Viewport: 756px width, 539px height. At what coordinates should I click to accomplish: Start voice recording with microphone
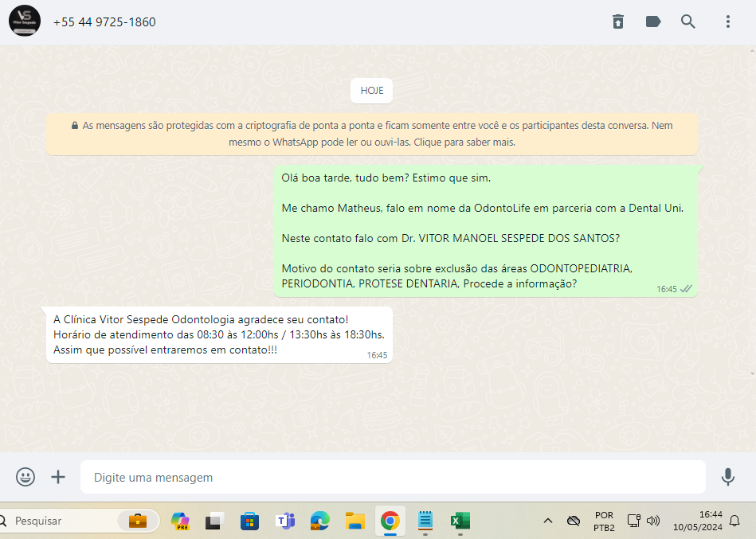click(728, 477)
